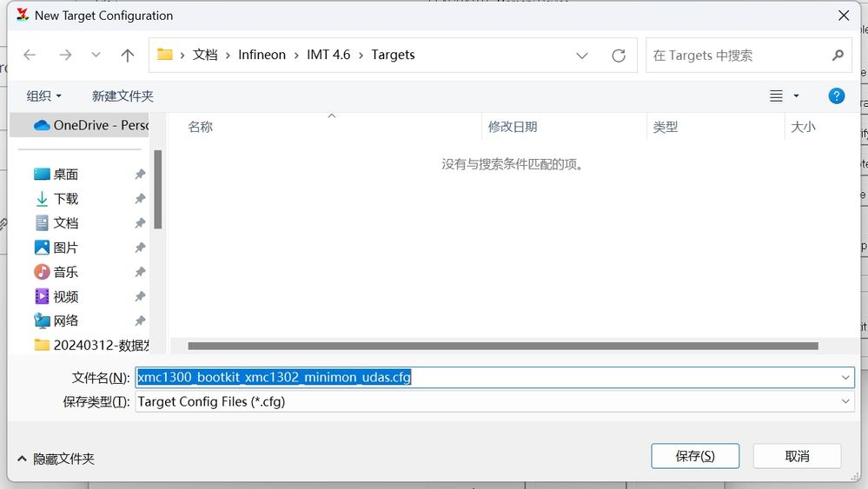Image resolution: width=868 pixels, height=489 pixels.
Task: Click the Up one level arrow
Action: (x=128, y=55)
